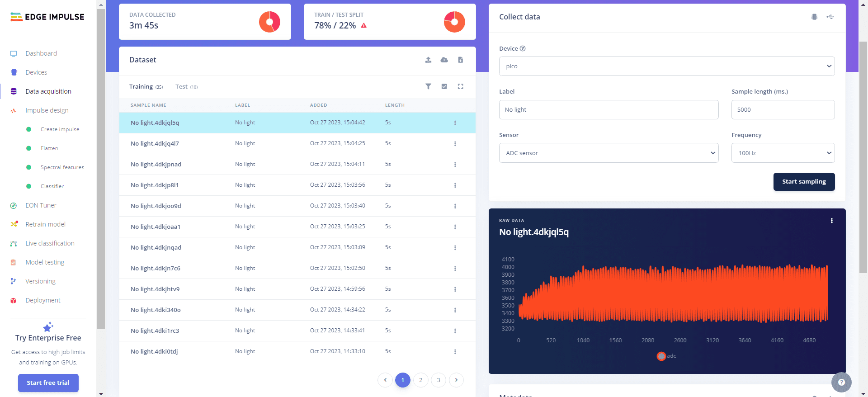Open the Device dropdown showing pico
The image size is (868, 397).
click(666, 66)
